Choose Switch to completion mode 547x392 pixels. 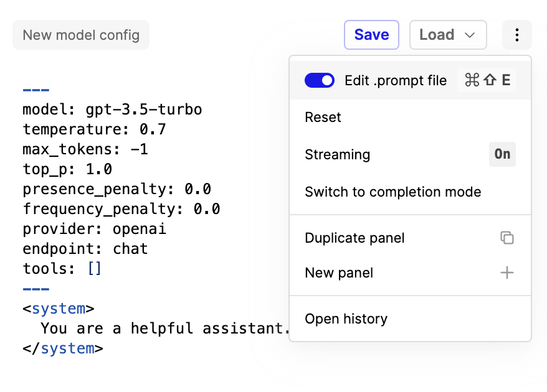coord(410,192)
